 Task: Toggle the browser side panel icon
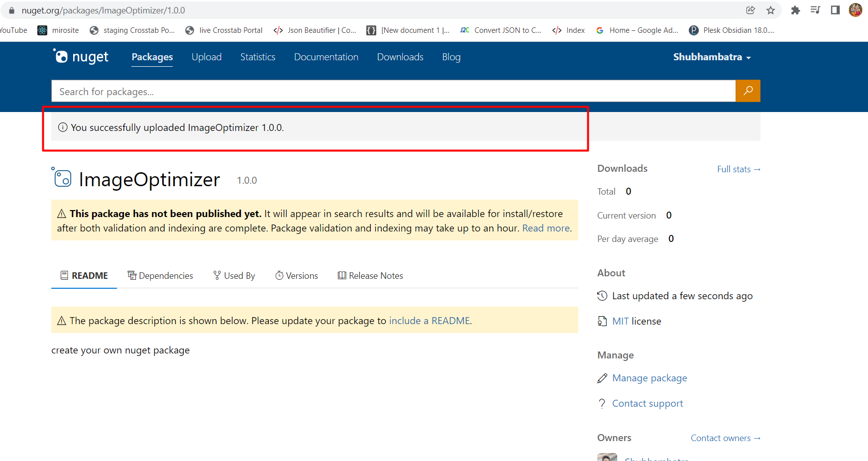coord(835,10)
